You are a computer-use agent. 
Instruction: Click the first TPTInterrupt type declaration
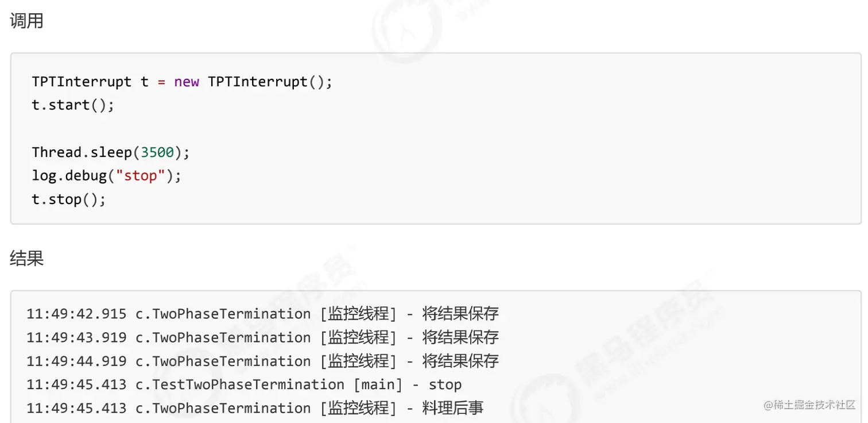coord(82,82)
